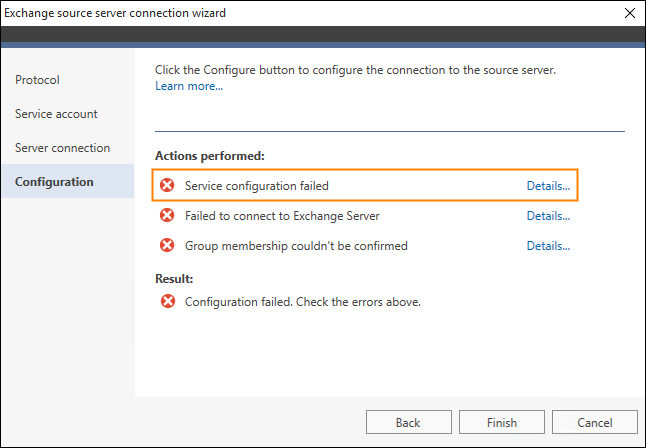646x448 pixels.
Task: Open the Protocol step in the sidebar
Action: (x=37, y=80)
